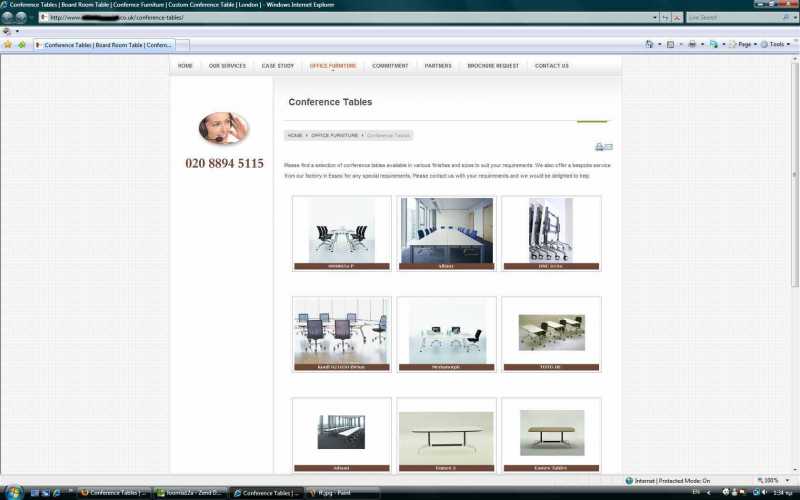Viewport: 800px width, 500px height.
Task: Open CONTACT US in site navigation
Action: [x=552, y=66]
